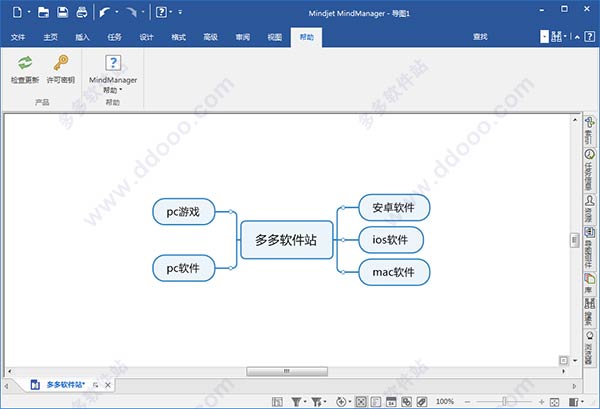Expand the Redo history dropdown arrow
The image size is (600, 409).
coord(143,12)
